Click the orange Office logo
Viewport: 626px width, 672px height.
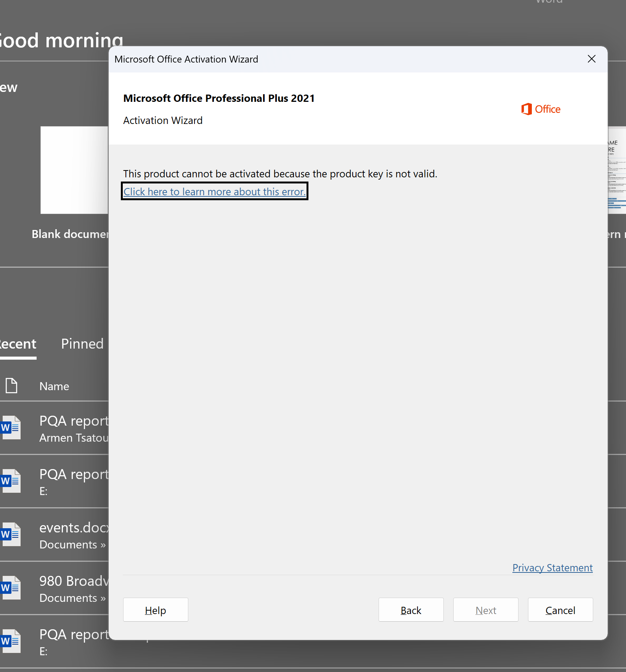pos(540,109)
